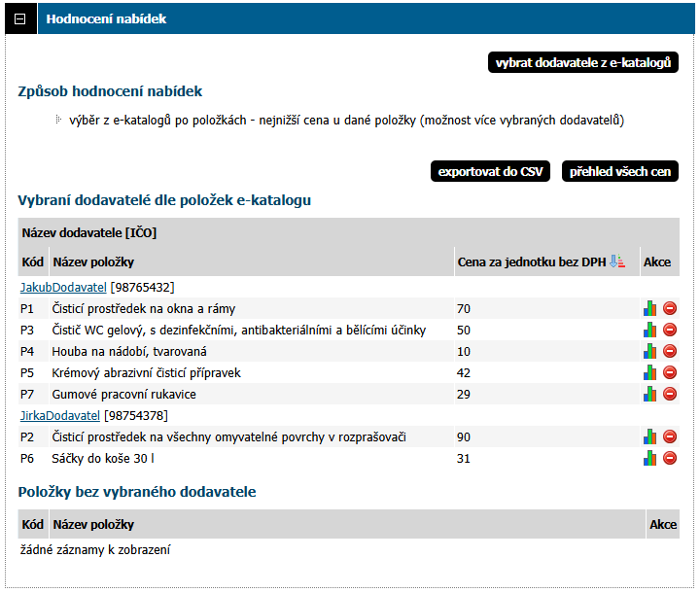Export the list via 'exportovat do CSV'

click(x=490, y=172)
